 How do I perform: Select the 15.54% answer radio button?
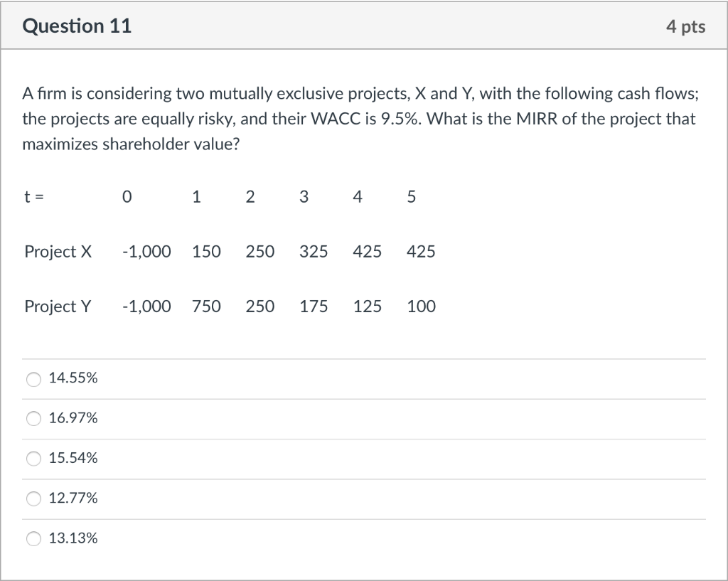[33, 459]
